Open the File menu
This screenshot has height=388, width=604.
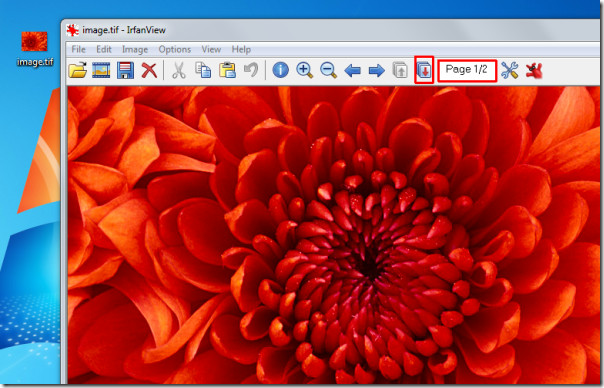(x=79, y=49)
